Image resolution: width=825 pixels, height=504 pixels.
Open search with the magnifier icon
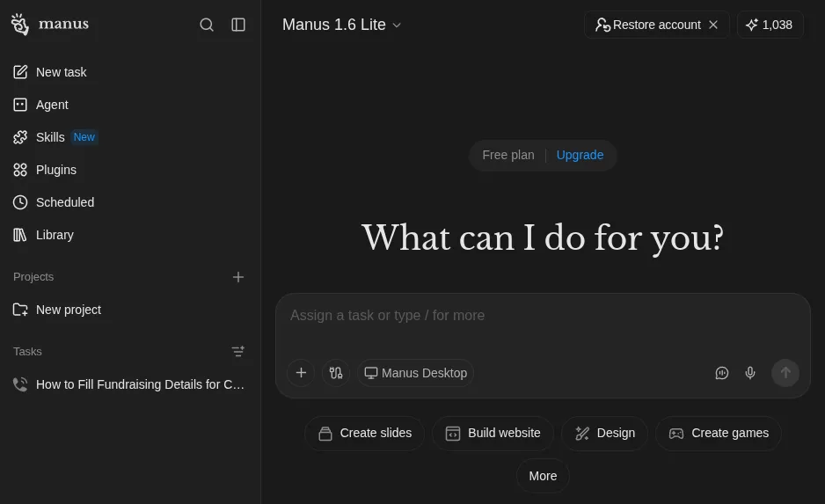click(x=207, y=25)
